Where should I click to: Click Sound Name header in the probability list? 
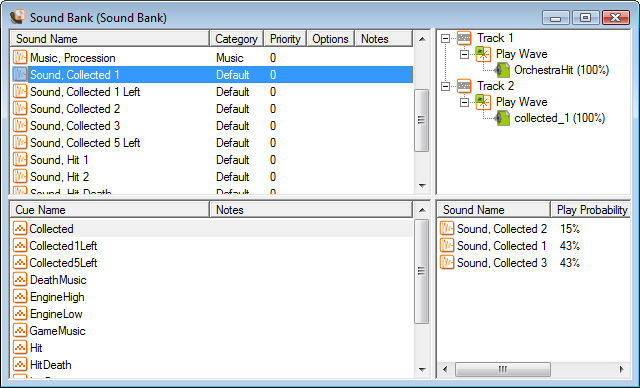(494, 209)
